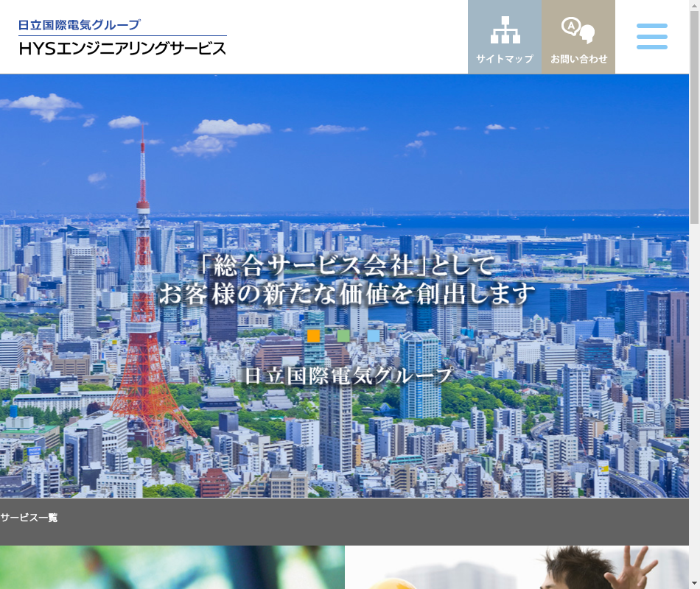
Task: Click the サイトマップ text label
Action: 505,59
